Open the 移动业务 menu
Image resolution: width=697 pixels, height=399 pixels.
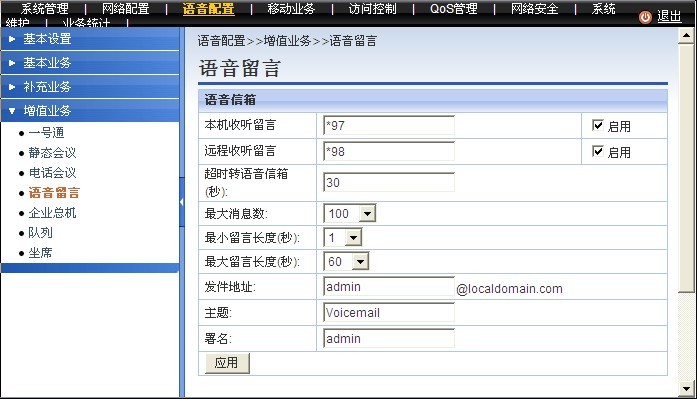tap(291, 9)
